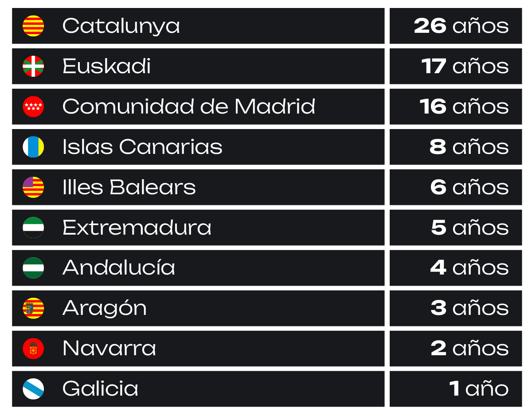Click the Euskadi region name
The height and width of the screenshot is (416, 532).
coord(106,66)
